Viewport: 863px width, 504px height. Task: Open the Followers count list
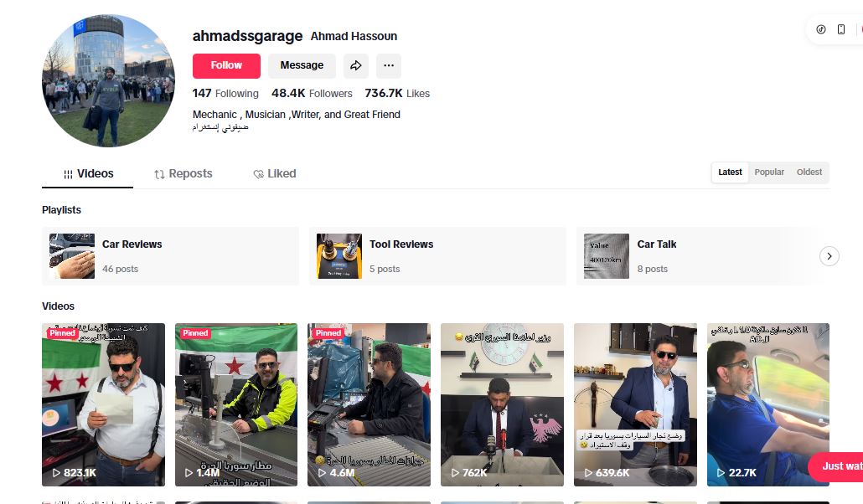coord(312,94)
